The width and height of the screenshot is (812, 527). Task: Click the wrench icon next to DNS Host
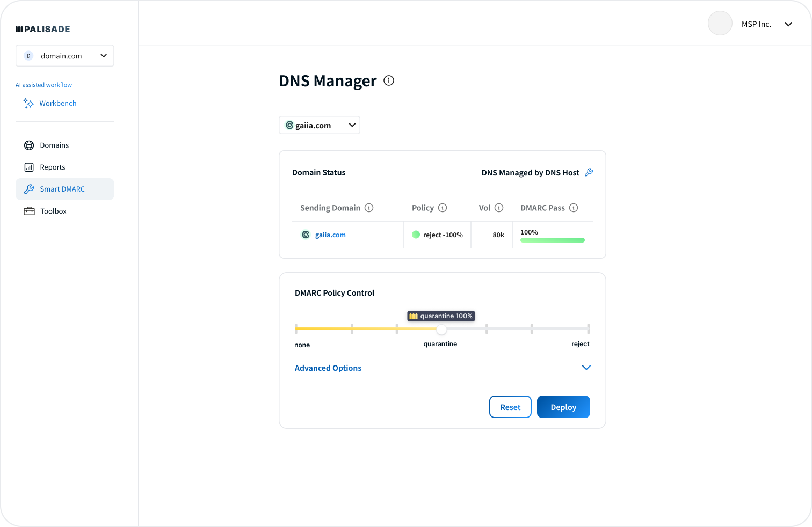[x=589, y=172]
